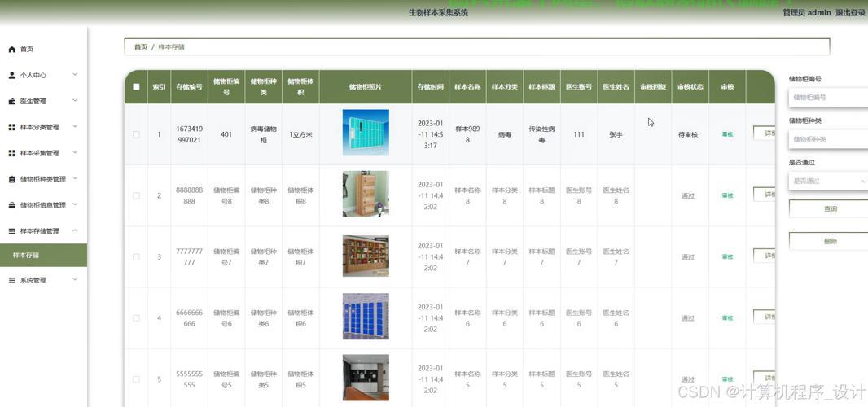Expand 医生管理 menu chevron
The height and width of the screenshot is (407, 868).
coord(75,101)
